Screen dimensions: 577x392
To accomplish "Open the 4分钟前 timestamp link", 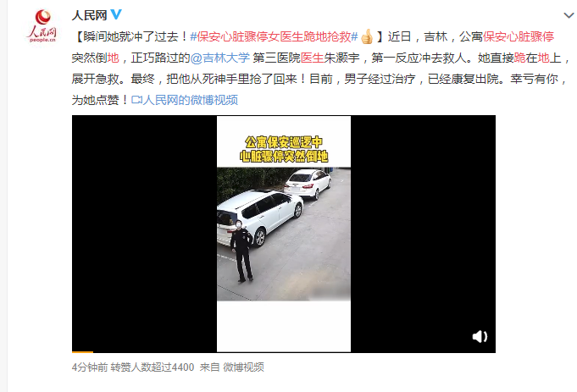I will [90, 367].
